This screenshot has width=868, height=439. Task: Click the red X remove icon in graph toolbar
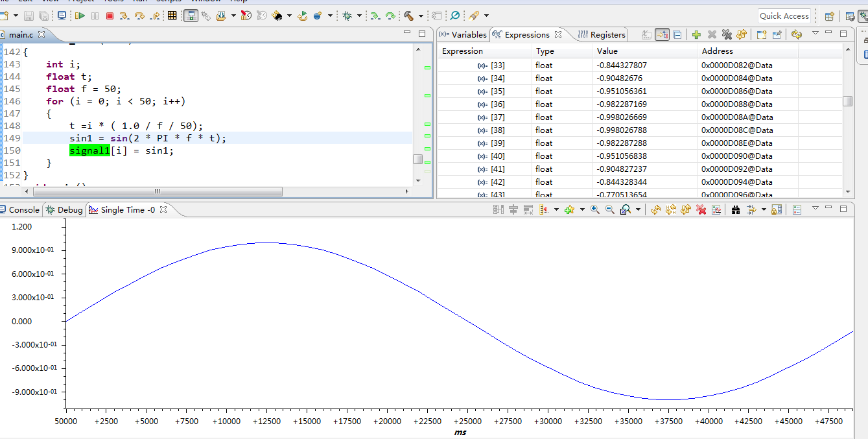701,209
